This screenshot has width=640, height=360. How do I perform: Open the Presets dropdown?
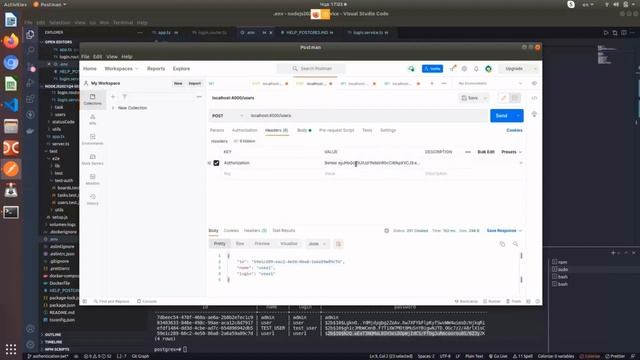511,152
